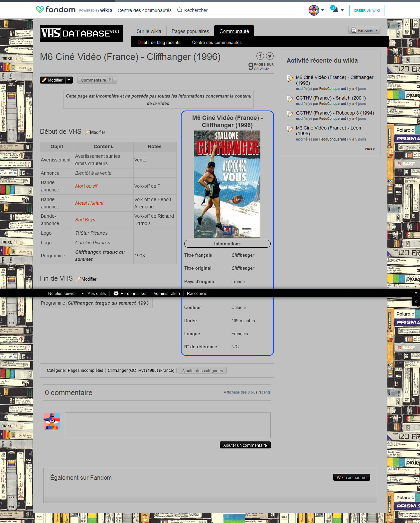420x523 pixels.
Task: Click the double-chevron collapse toolbar icon
Action: (416, 293)
